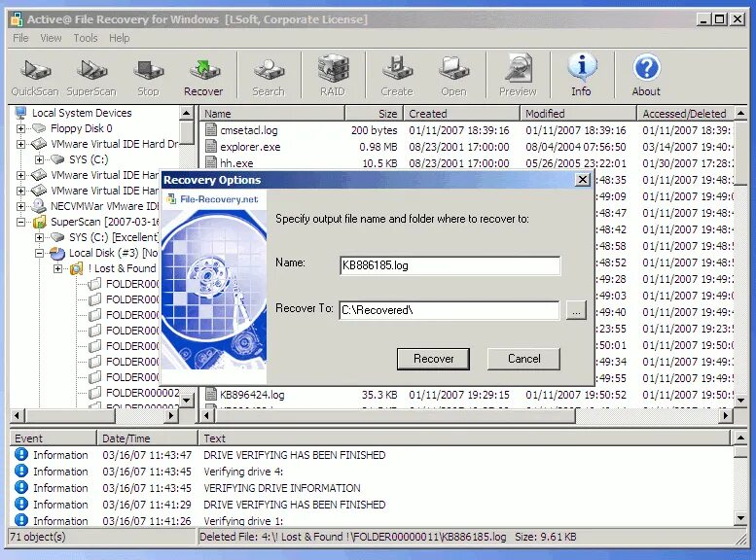Open file Preview from the toolbar

coord(518,77)
